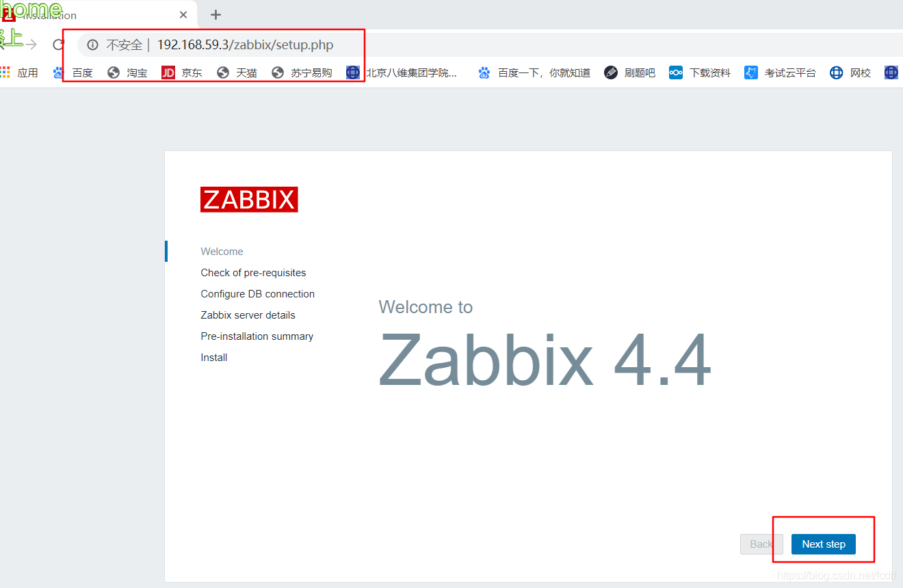This screenshot has width=903, height=588.
Task: Open the 京东 JD bookmark
Action: pyautogui.click(x=182, y=72)
